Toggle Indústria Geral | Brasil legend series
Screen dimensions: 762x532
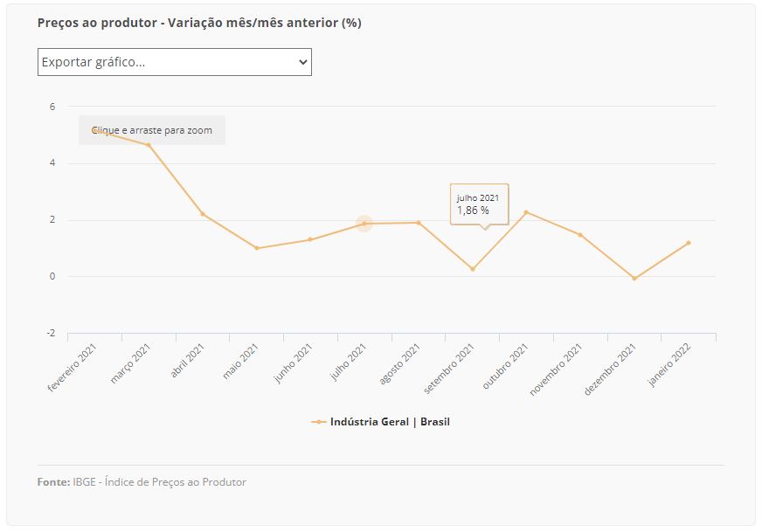click(x=380, y=422)
